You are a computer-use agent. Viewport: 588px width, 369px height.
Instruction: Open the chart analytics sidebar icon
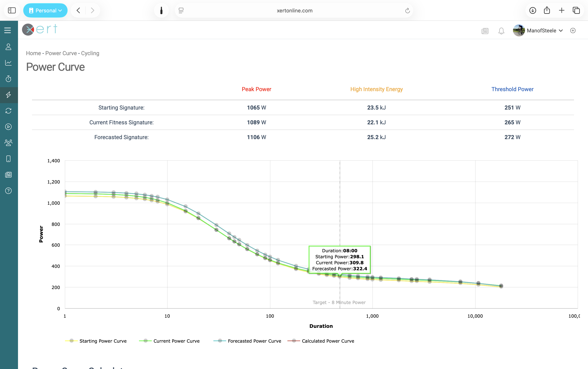point(9,63)
